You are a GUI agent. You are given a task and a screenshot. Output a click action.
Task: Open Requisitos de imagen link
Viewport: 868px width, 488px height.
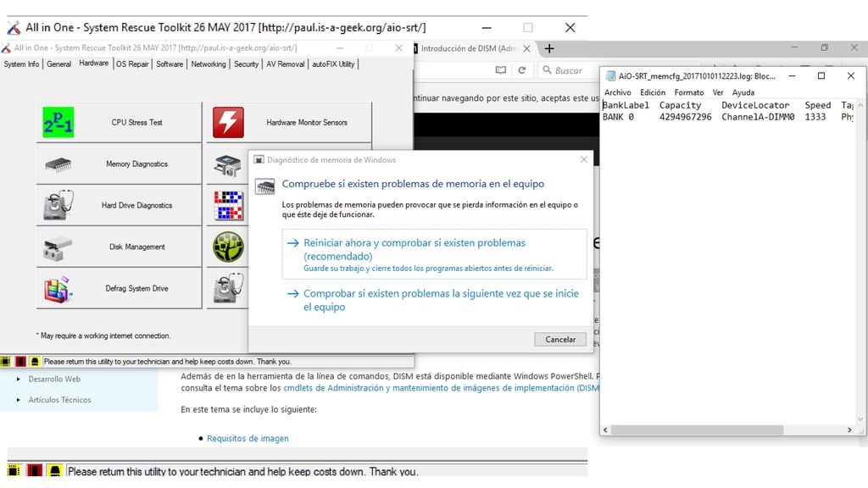248,438
